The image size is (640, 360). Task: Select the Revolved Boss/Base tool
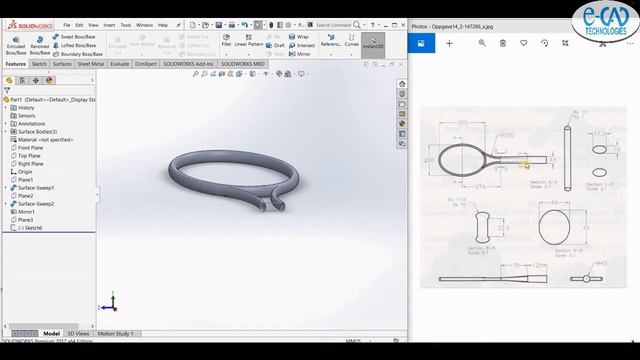pos(40,45)
